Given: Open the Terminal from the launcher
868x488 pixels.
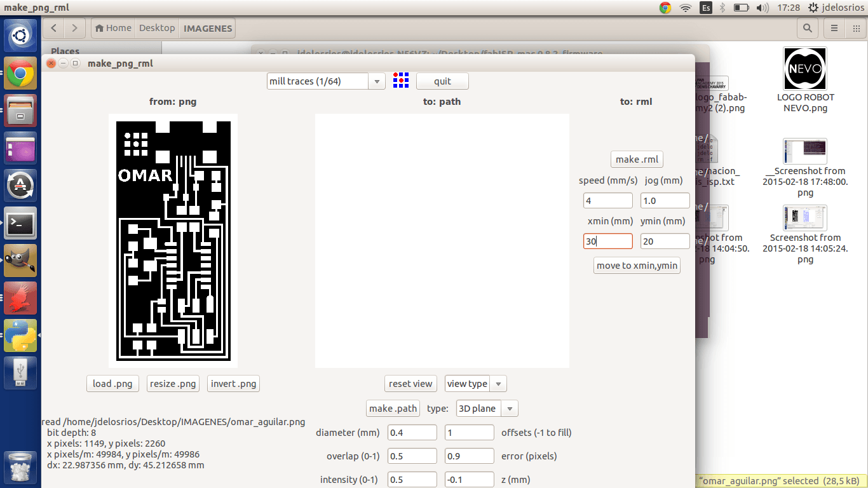Looking at the screenshot, I should 20,223.
